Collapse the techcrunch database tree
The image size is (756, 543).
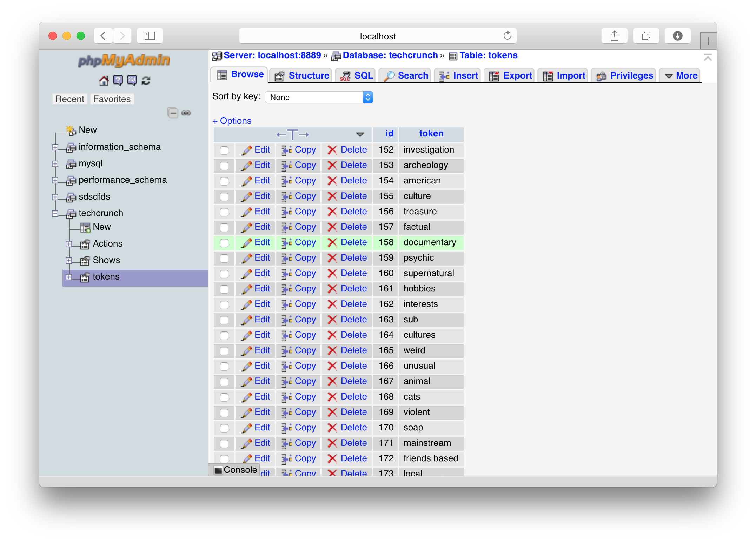[x=55, y=213]
